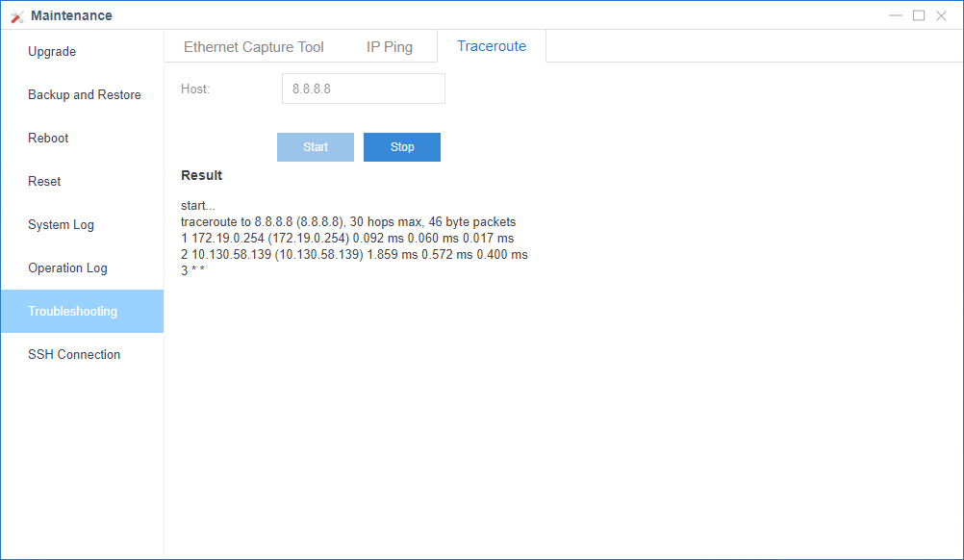
Task: Maximize the Maintenance window
Action: pos(919,15)
